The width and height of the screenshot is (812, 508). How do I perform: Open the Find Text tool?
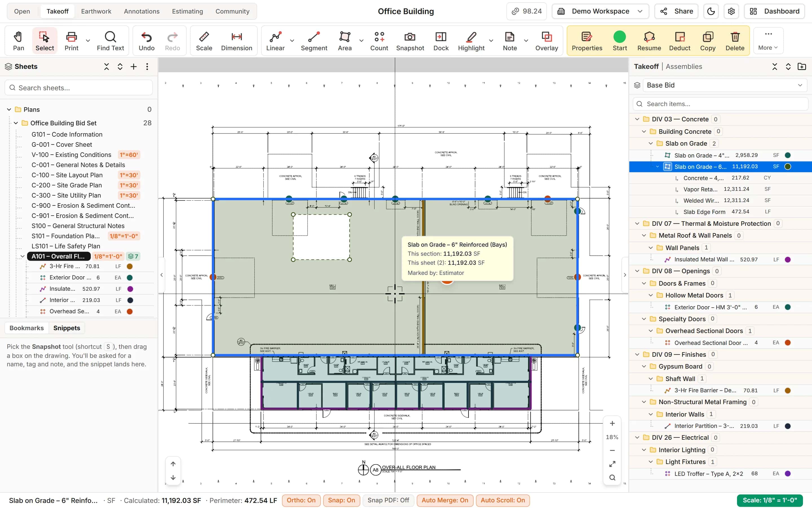pos(111,41)
